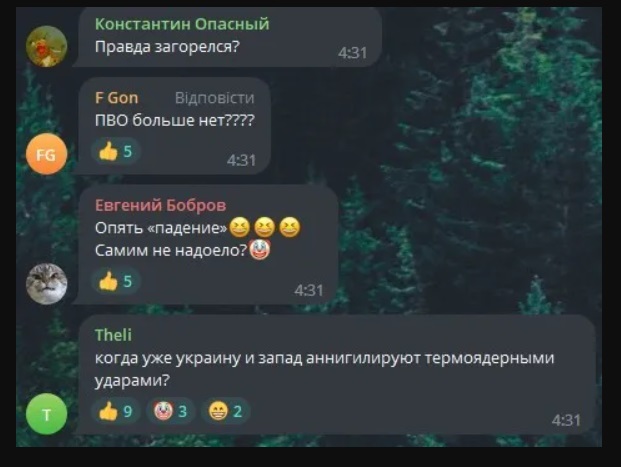
Task: Open Евгений Бобров's profile name
Action: point(160,205)
